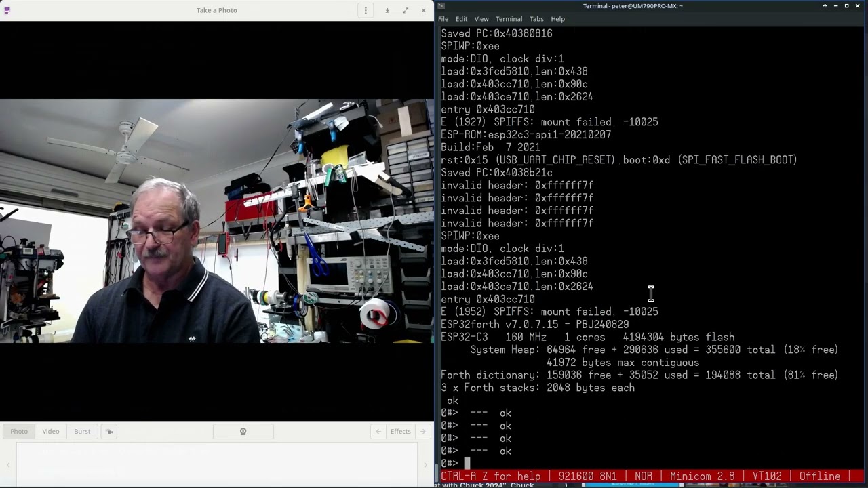The width and height of the screenshot is (868, 488).
Task: Toggle fullscreen arrows icon in Cheese window
Action: [x=406, y=10]
